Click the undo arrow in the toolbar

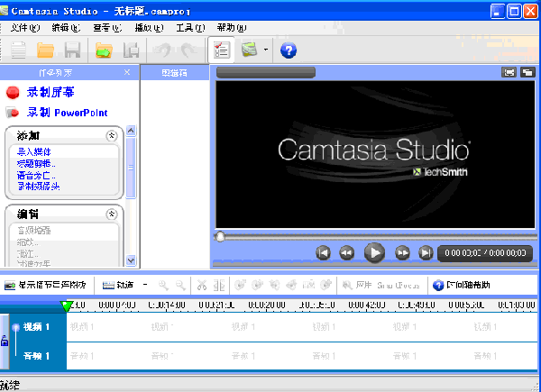pos(161,50)
